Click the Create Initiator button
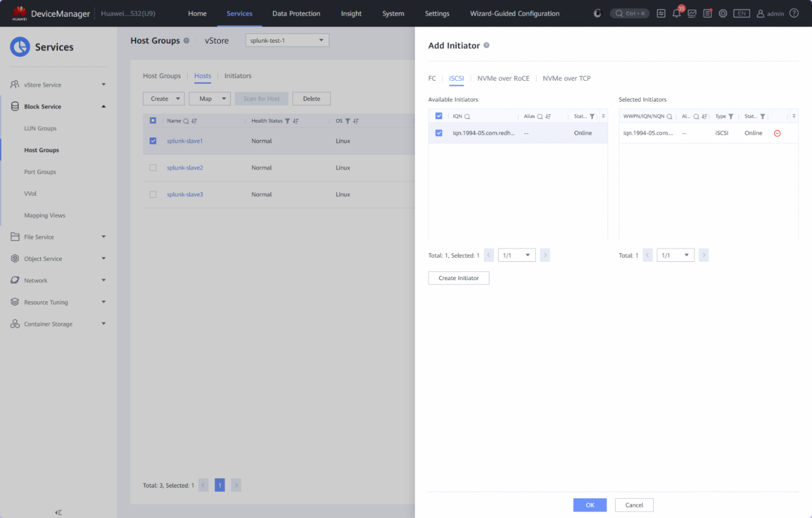The height and width of the screenshot is (518, 812). pyautogui.click(x=459, y=278)
